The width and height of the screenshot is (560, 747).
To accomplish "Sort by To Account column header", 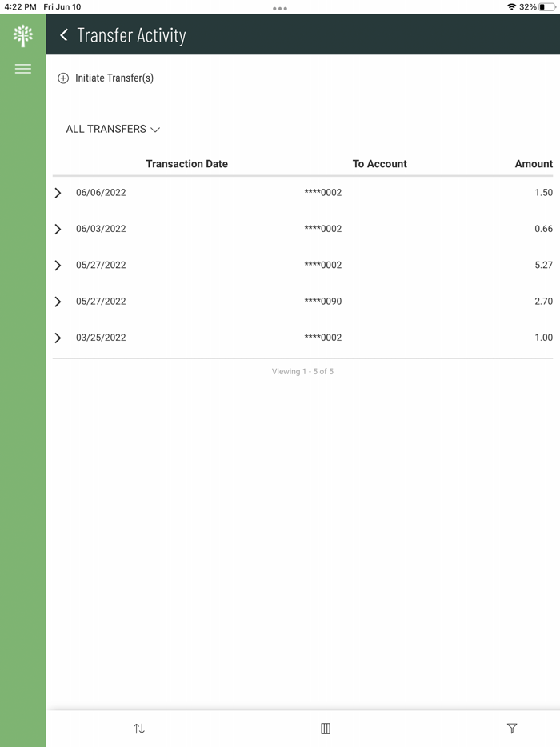I will click(x=380, y=164).
